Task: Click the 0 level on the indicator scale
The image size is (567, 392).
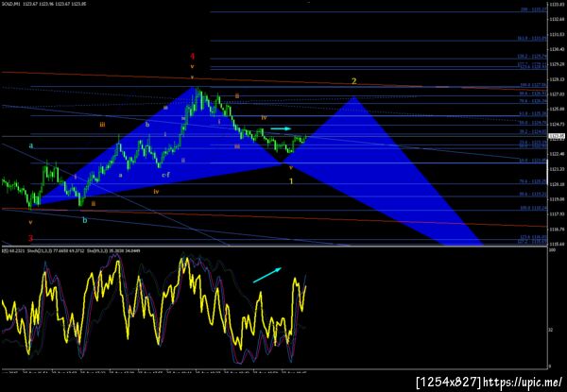Action: click(551, 366)
